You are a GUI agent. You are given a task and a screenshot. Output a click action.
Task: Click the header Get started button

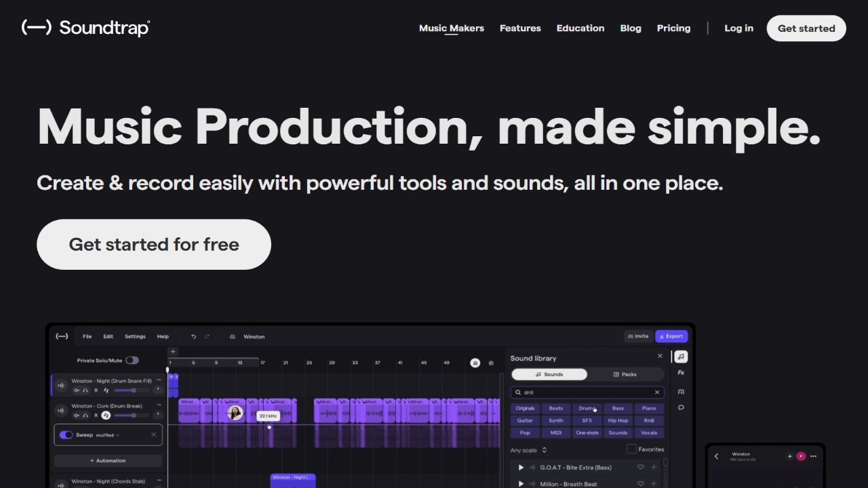pyautogui.click(x=806, y=28)
